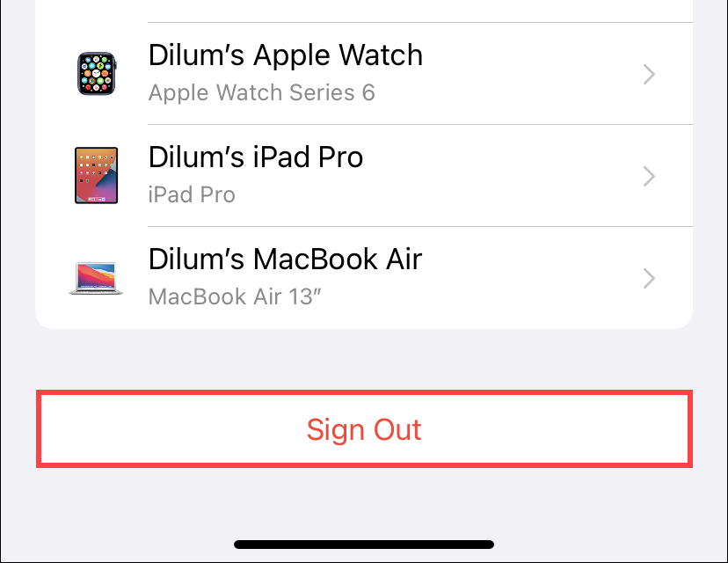
Task: Tap the black home indicator bar
Action: pyautogui.click(x=364, y=545)
